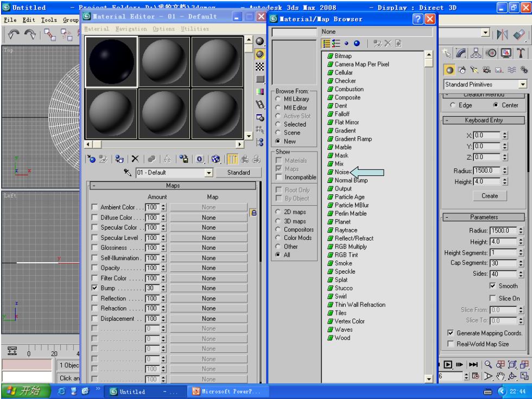
Task: Open Motion panel wheel icon
Action: point(491,53)
